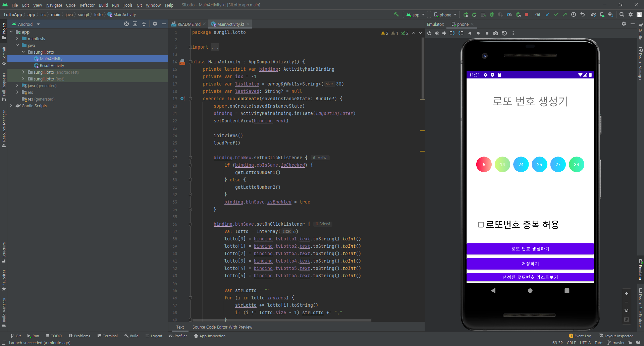Viewport: 644px width, 346px height.
Task: Take a screenshot of the emulator
Action: click(x=496, y=33)
